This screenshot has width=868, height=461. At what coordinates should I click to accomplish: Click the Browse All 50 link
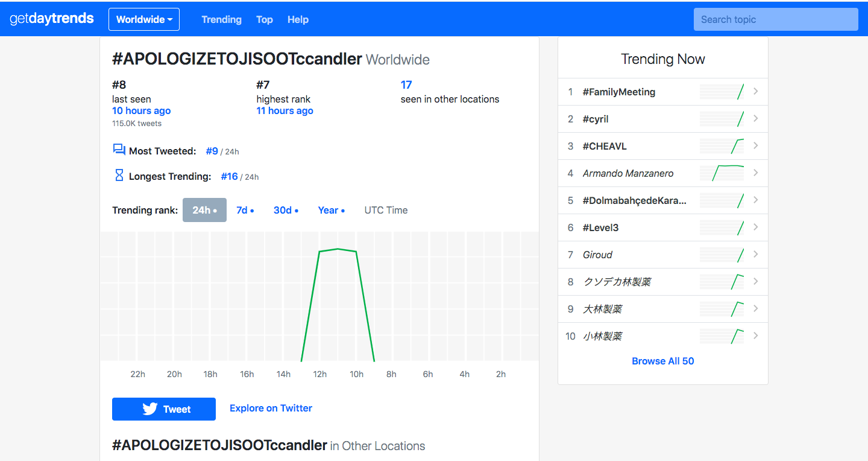(x=662, y=361)
